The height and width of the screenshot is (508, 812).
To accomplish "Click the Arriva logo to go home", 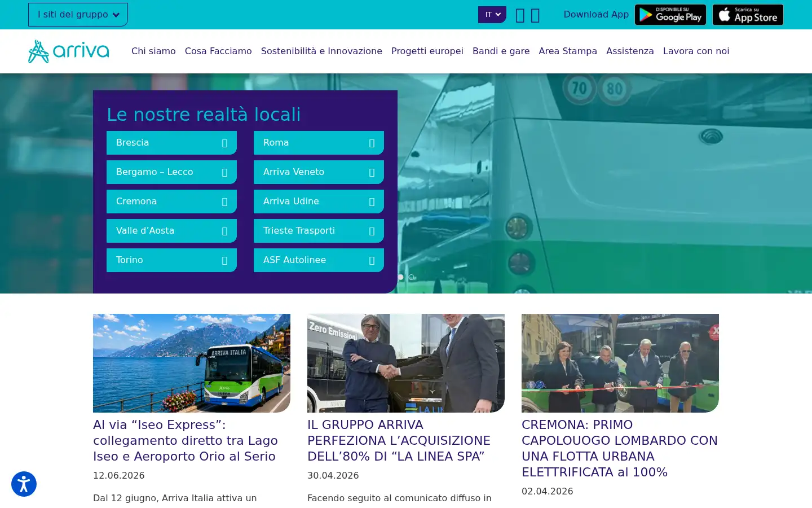I will [x=69, y=51].
